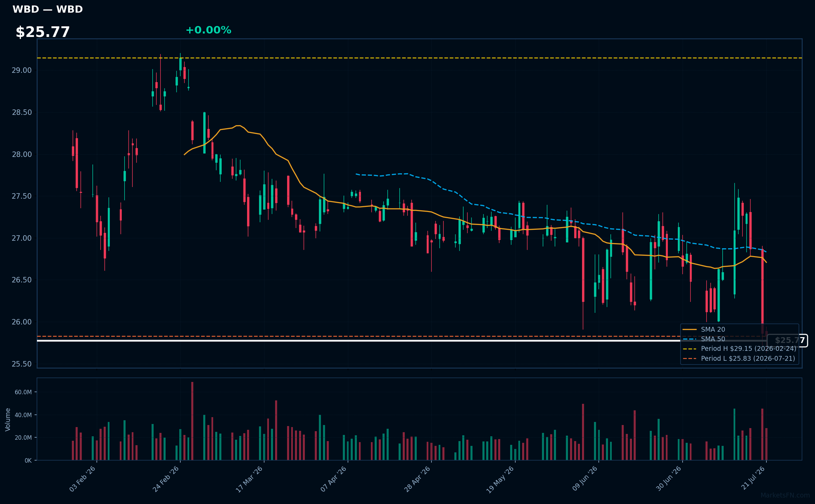Click the 28 Apr '26 date label
The width and height of the screenshot is (815, 504).
coord(417,479)
